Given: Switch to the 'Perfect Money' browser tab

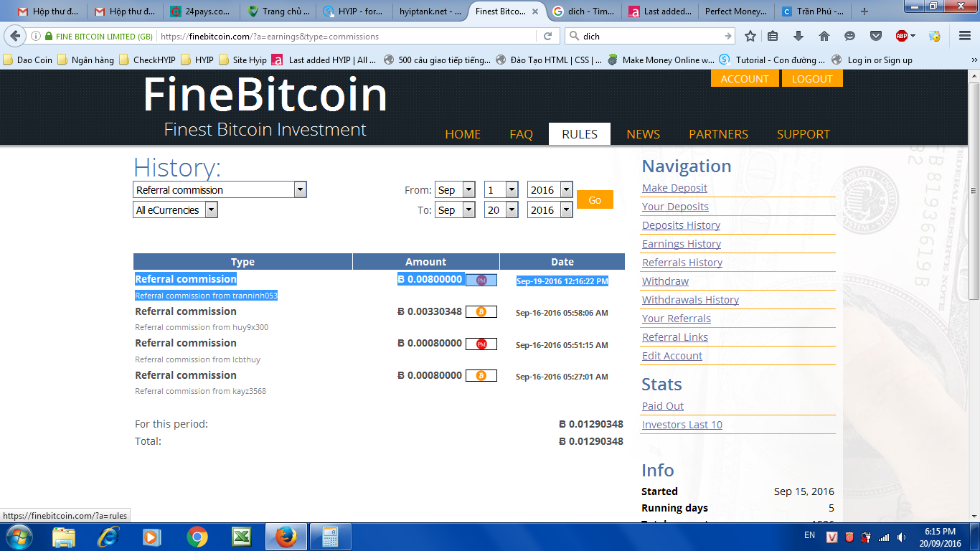Looking at the screenshot, I should pos(735,11).
